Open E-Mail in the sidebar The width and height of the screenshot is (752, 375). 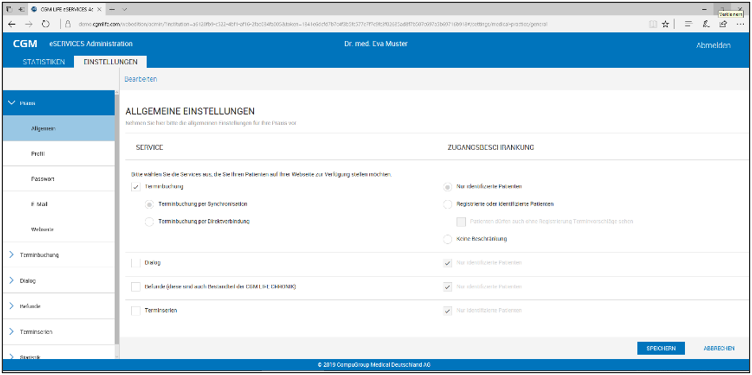(59, 204)
